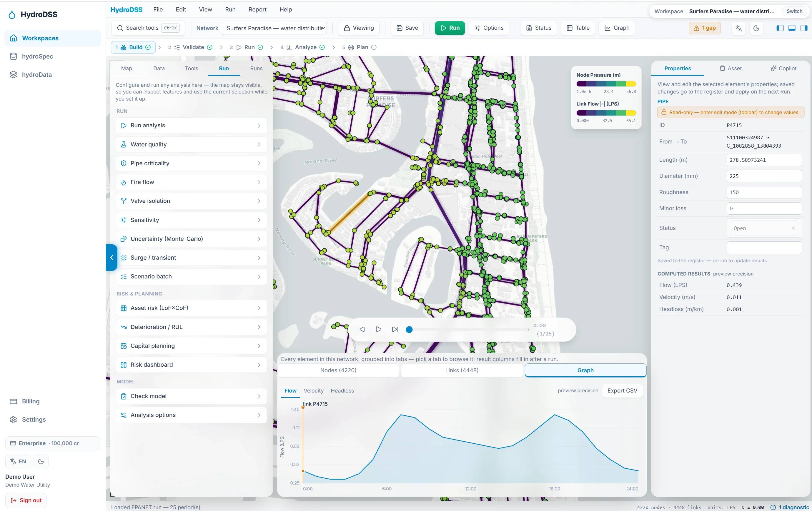This screenshot has height=511, width=812.
Task: Toggle the right panel layout icon
Action: 803,28
